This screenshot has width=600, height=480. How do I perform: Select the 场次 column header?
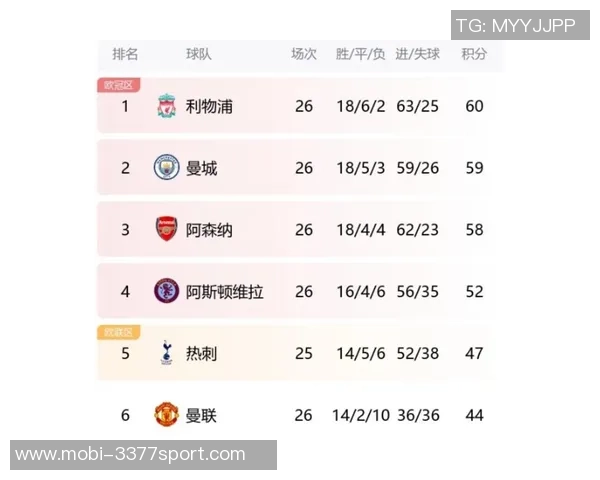304,54
